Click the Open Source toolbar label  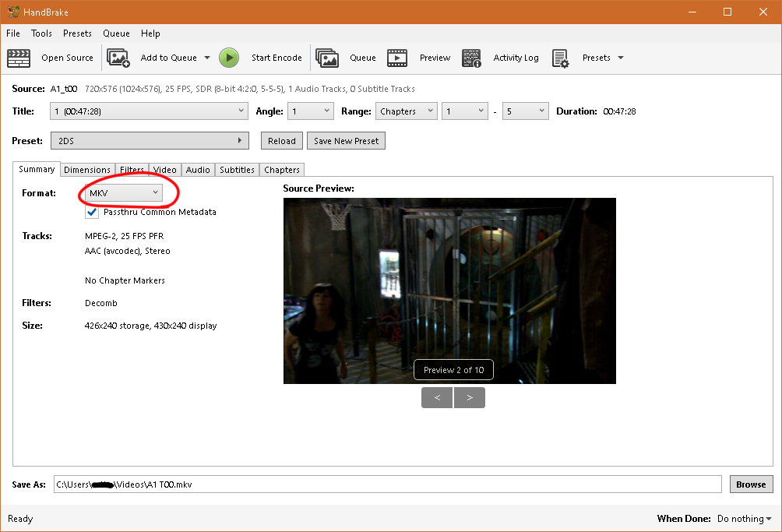[x=67, y=58]
